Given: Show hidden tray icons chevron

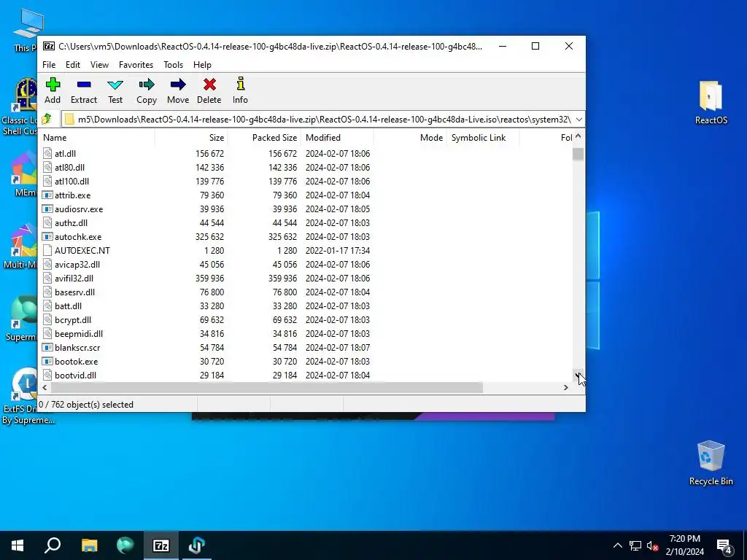Looking at the screenshot, I should click(617, 545).
